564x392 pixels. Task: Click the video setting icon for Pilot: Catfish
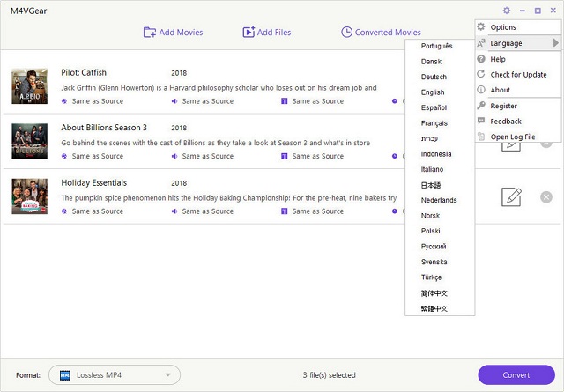tap(64, 101)
